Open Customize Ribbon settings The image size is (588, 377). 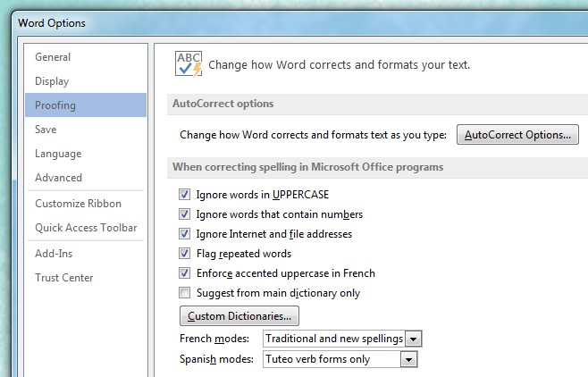(86, 204)
